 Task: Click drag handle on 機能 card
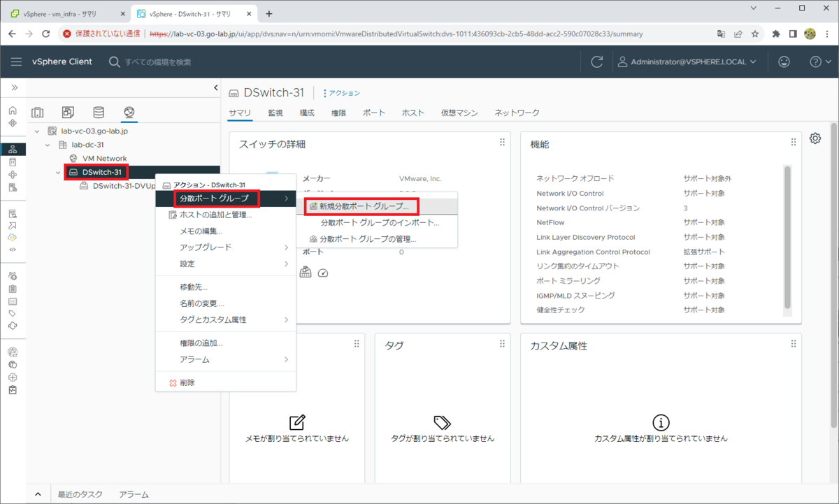[x=794, y=143]
